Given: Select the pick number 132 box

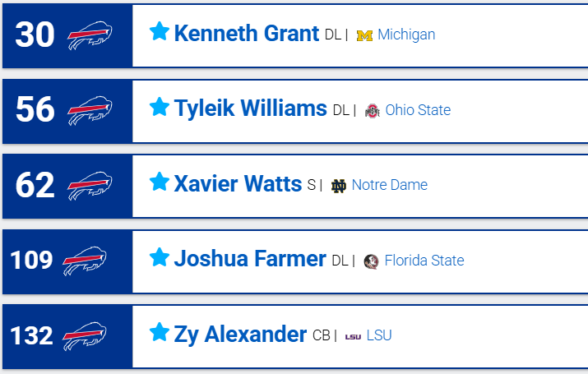Looking at the screenshot, I should (x=67, y=336).
